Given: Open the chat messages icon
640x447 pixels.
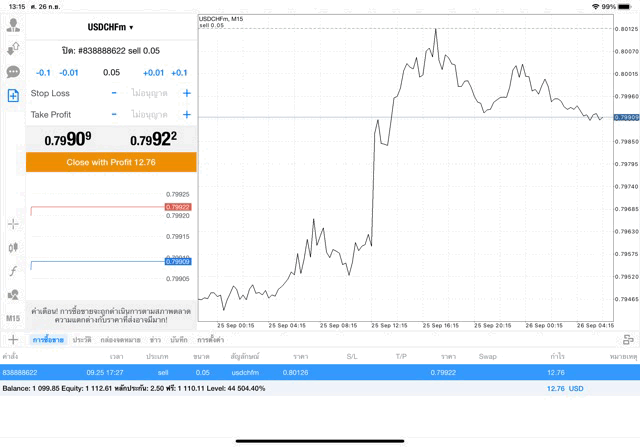Looking at the screenshot, I should [x=14, y=72].
